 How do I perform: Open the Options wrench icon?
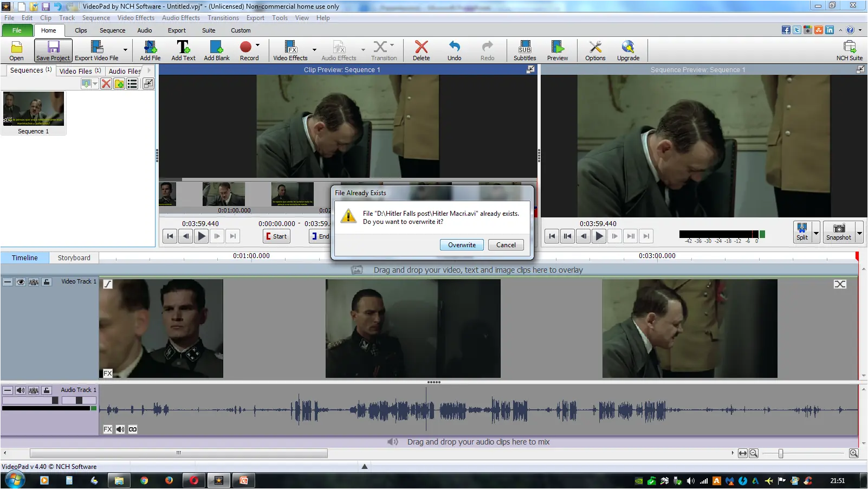point(595,50)
